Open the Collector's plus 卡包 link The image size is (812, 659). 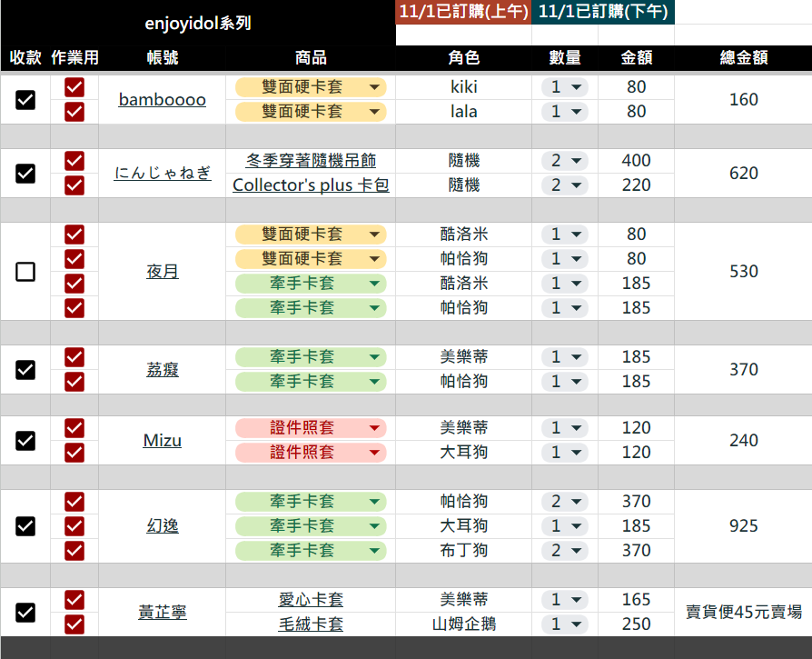coord(311,185)
